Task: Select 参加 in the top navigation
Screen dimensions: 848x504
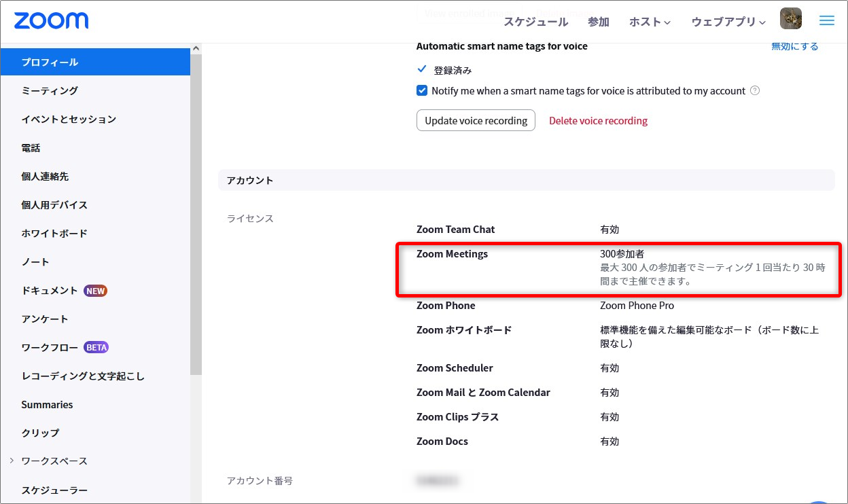Action: coord(599,22)
